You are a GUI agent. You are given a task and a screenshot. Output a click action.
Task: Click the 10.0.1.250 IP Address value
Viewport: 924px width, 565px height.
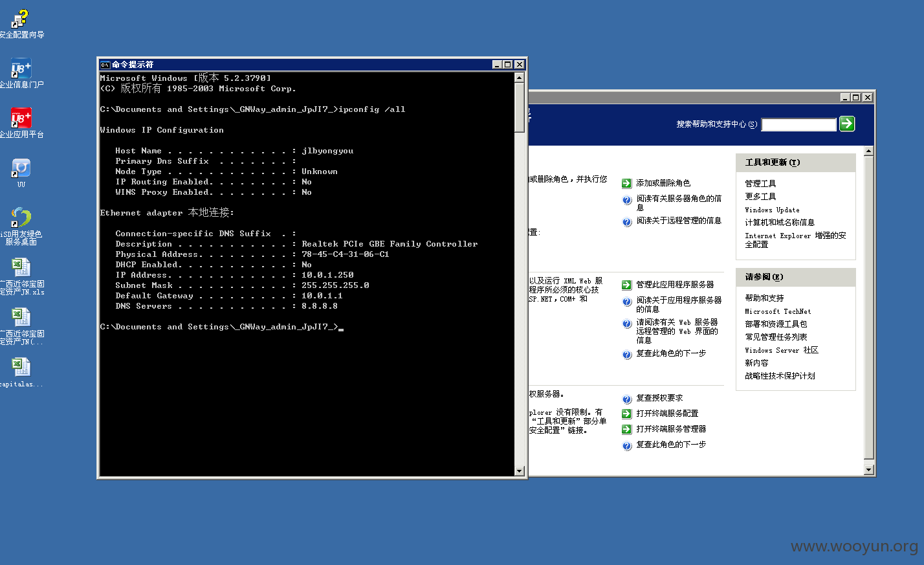327,275
